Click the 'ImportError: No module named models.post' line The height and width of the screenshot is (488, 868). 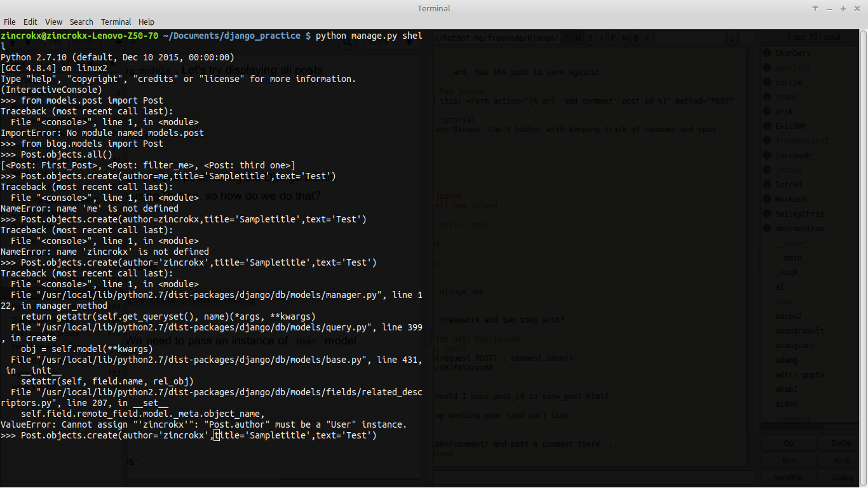102,133
